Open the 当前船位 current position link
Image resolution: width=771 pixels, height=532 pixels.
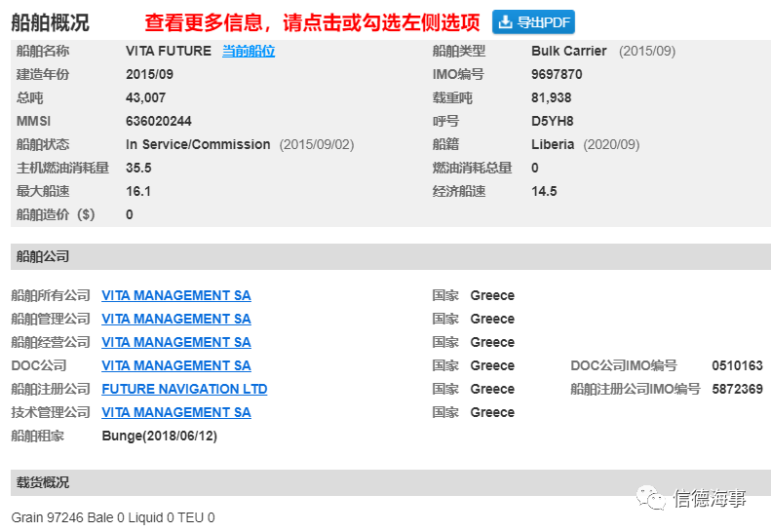pos(249,51)
